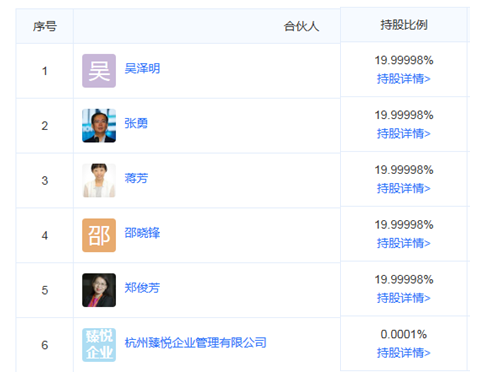Click serial number 2 cell
This screenshot has width=478, height=377.
click(45, 126)
